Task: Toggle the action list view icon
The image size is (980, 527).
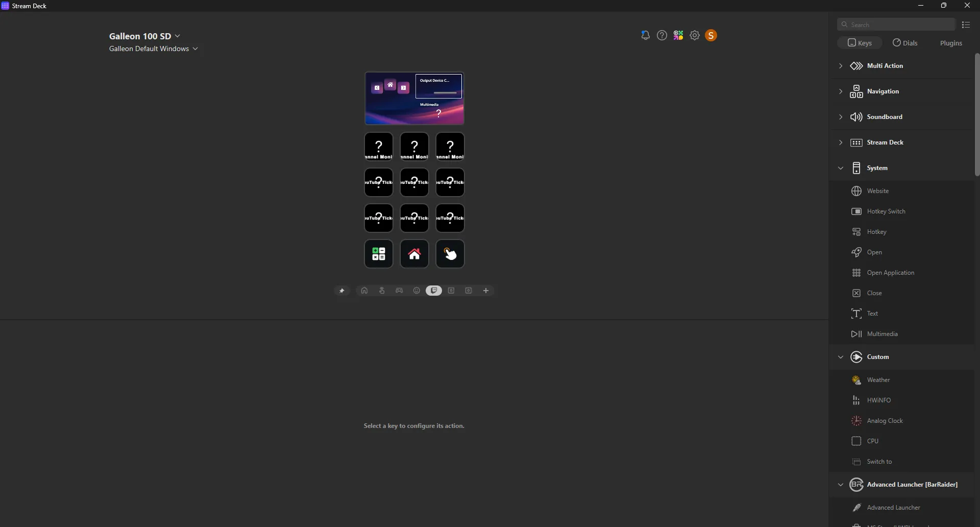Action: point(966,25)
